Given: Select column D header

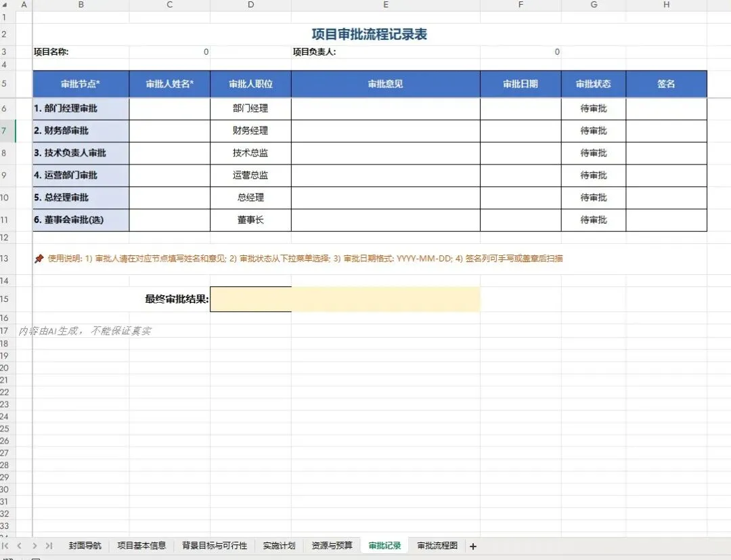Looking at the screenshot, I should [251, 5].
